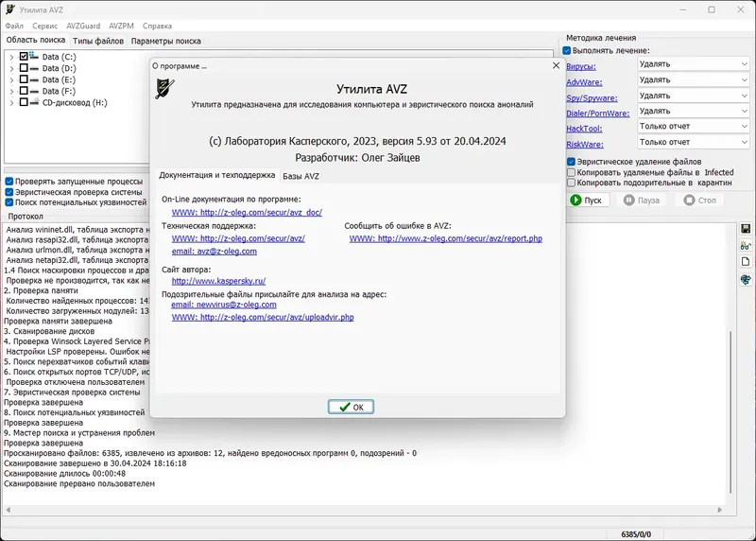Open the AVZPM menu
This screenshot has width=756, height=541.
point(122,26)
